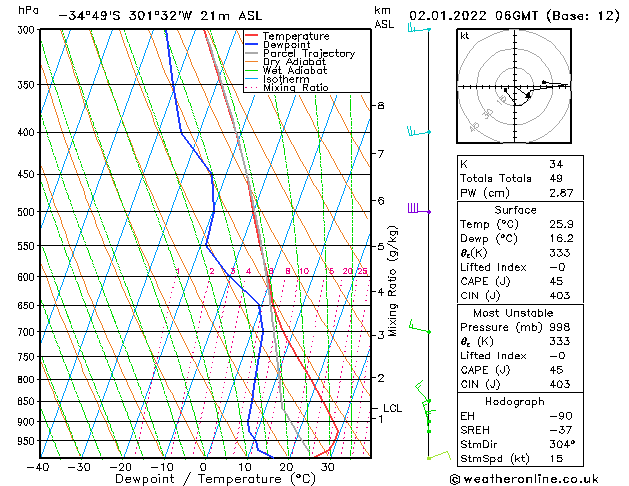Click the mixing ratio 25 label
The height and width of the screenshot is (486, 629).
(362, 271)
